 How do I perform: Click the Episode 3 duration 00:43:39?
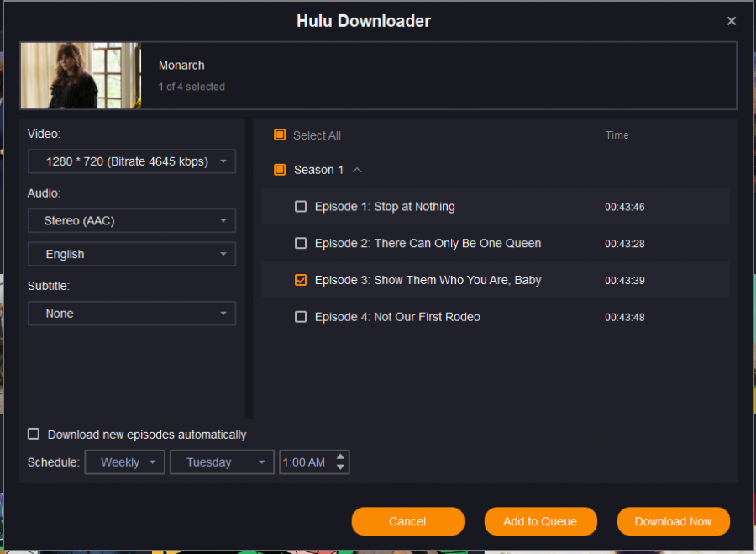tap(624, 281)
